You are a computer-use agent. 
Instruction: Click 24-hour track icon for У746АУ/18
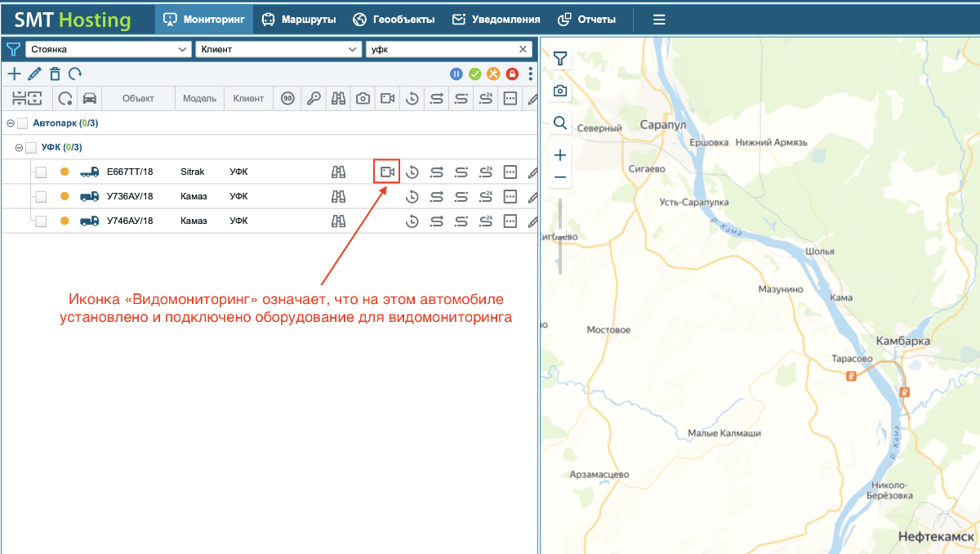pos(486,221)
